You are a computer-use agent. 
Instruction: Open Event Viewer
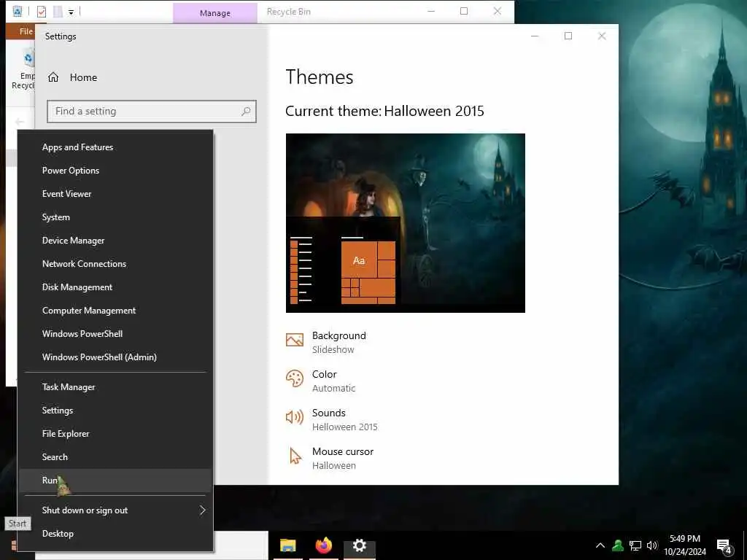point(115,194)
